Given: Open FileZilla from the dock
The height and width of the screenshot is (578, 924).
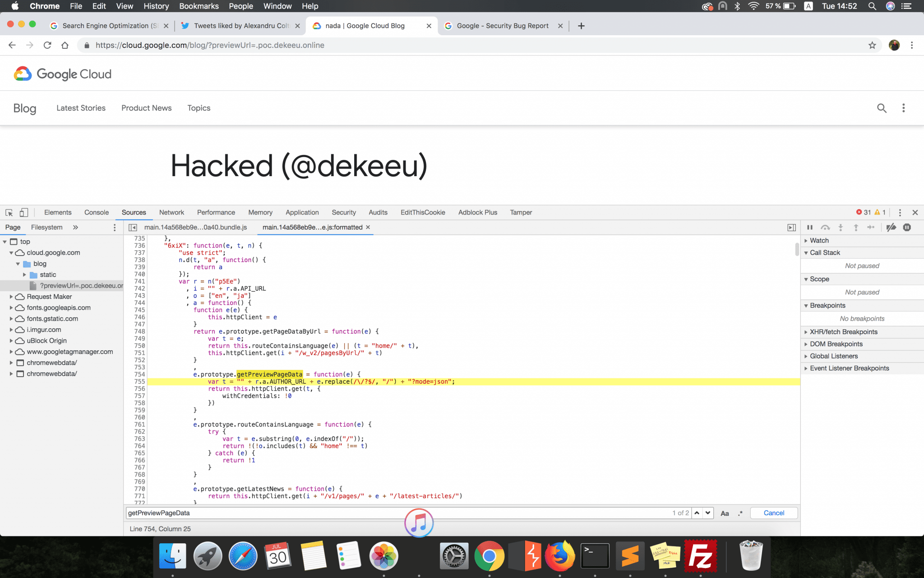Looking at the screenshot, I should [700, 556].
